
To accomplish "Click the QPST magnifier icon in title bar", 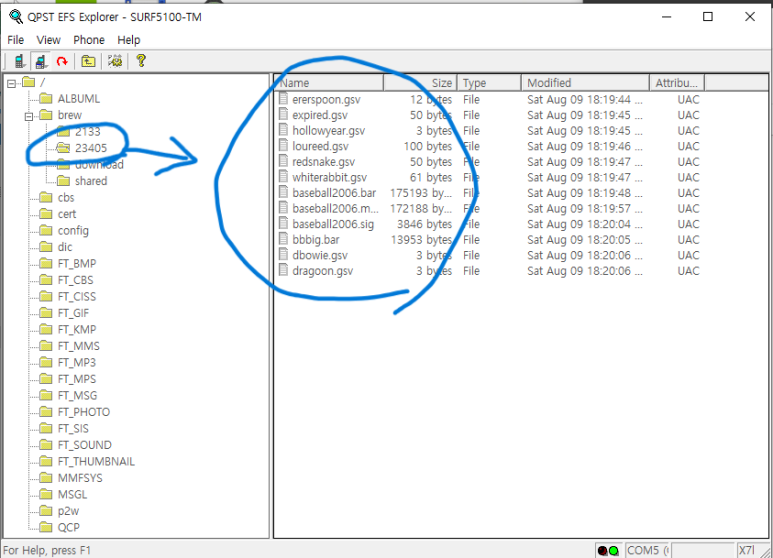I will tap(16, 17).
